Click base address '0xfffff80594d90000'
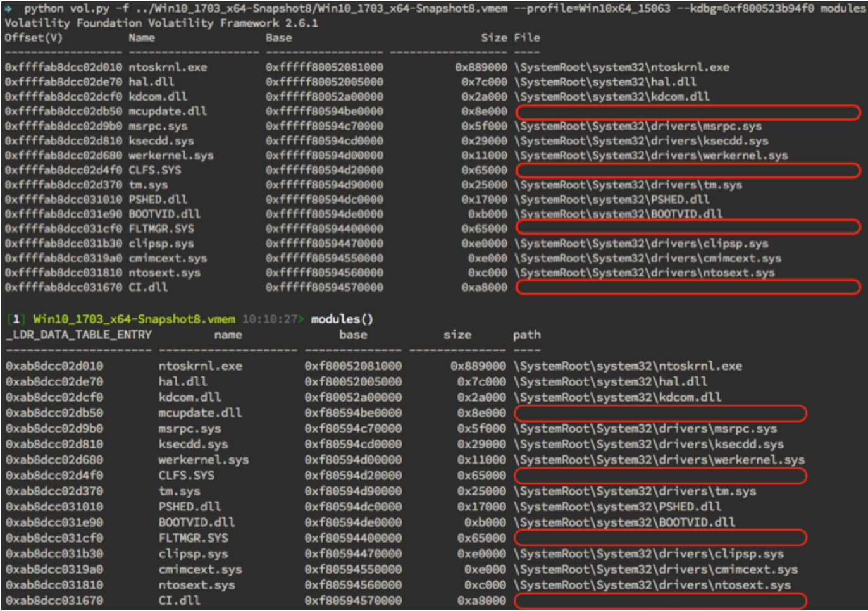The height and width of the screenshot is (611, 868). pyautogui.click(x=325, y=185)
